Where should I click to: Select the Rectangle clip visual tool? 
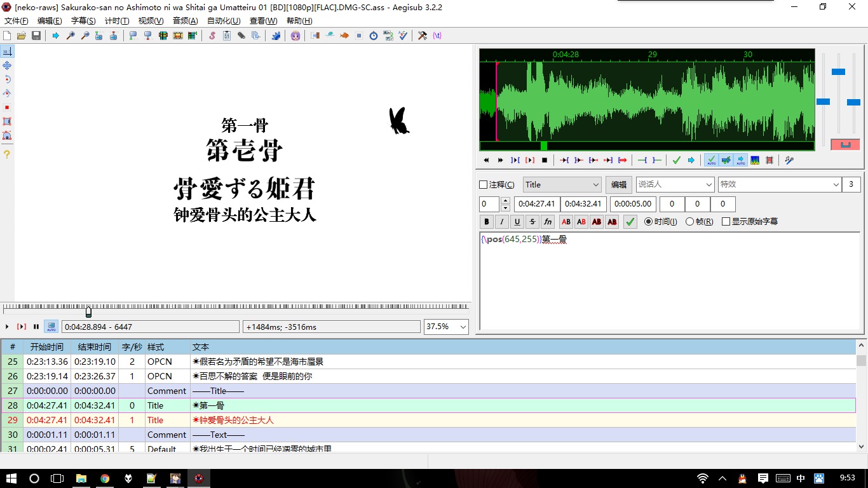(7, 121)
